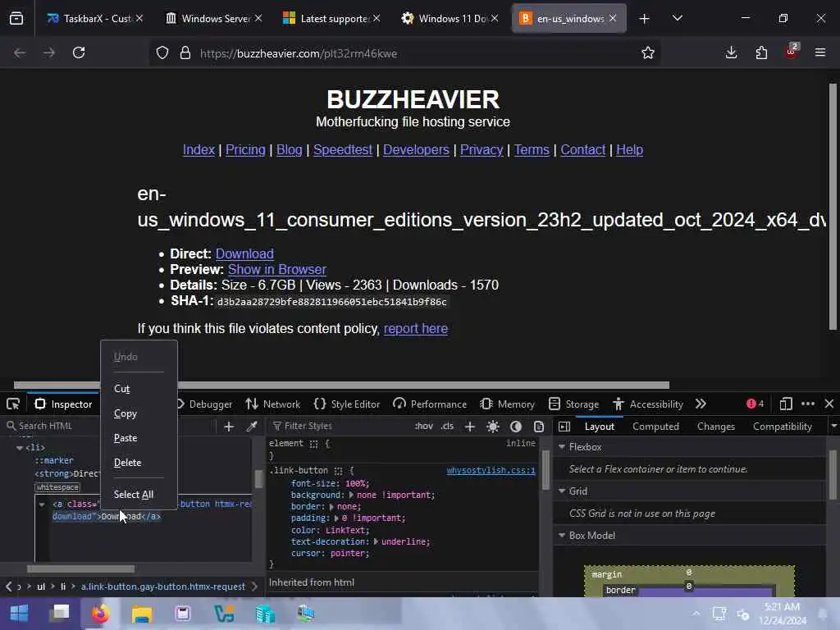The image size is (840, 630).
Task: Follow the report here link
Action: pyautogui.click(x=416, y=328)
